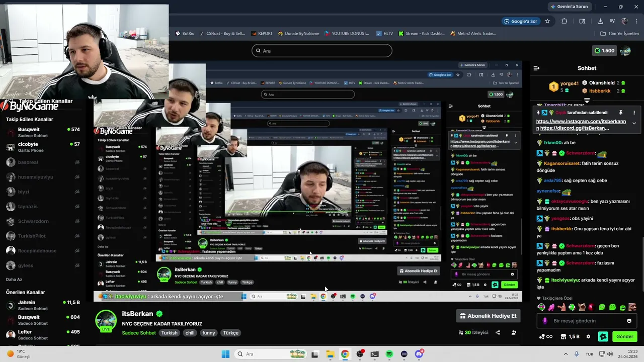Screen dimensions: 644x362
Task: Select the Türkçe language tag
Action: [230, 333]
